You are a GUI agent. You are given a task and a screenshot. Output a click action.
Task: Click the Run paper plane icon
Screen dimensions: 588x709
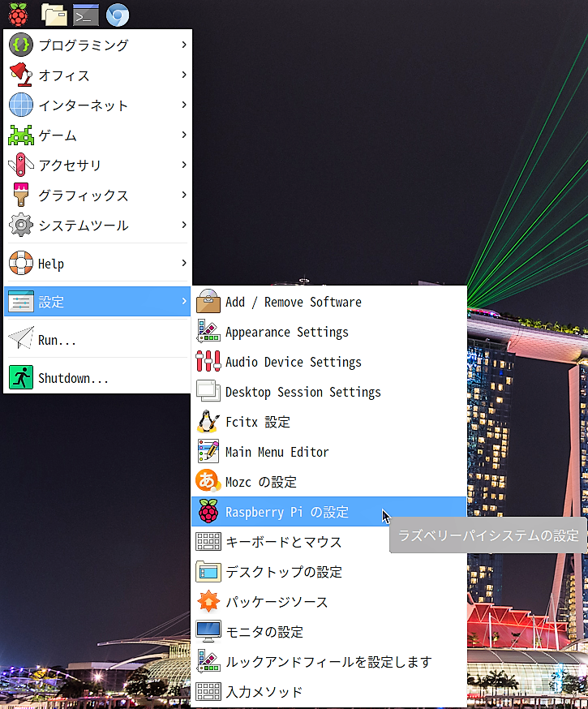[21, 338]
